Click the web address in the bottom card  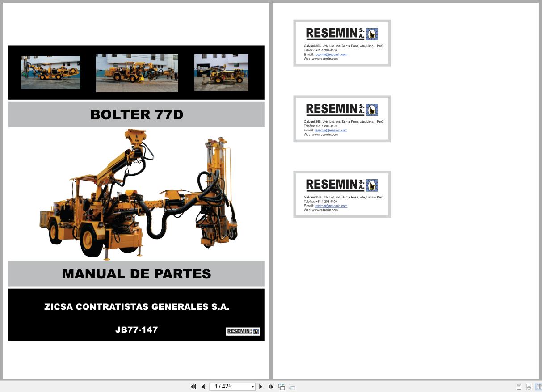point(325,210)
